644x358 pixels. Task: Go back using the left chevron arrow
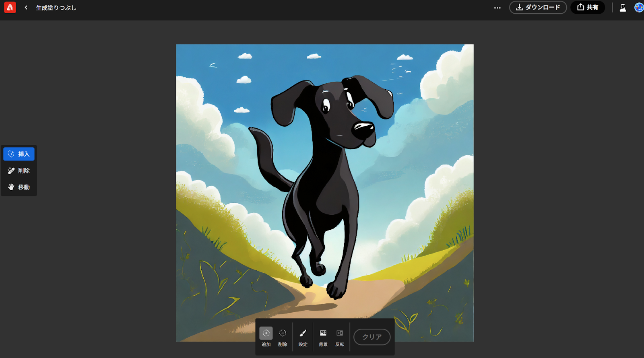point(26,8)
